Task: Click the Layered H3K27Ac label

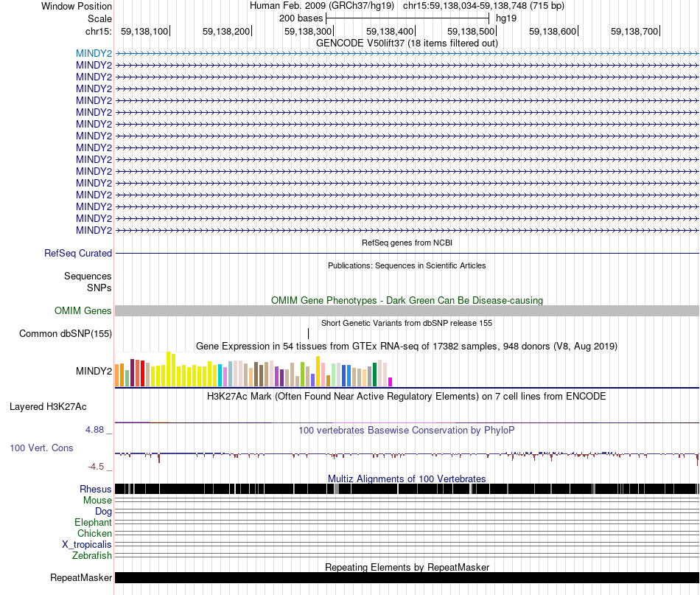Action: [x=48, y=406]
